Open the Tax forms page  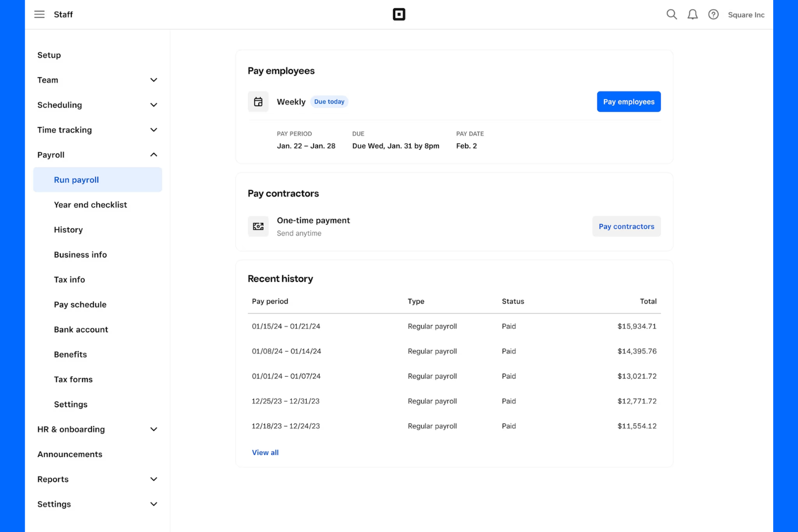[x=73, y=379]
